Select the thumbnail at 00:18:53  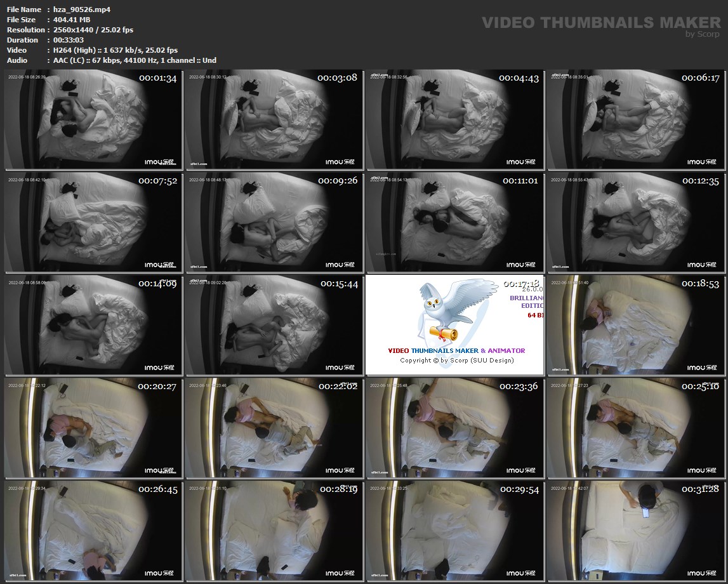coord(636,325)
